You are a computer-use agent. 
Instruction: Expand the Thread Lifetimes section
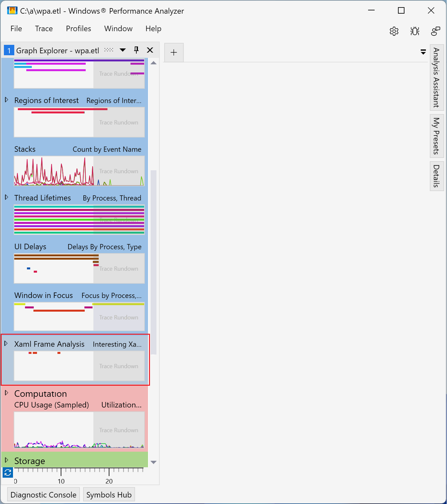[6, 196]
